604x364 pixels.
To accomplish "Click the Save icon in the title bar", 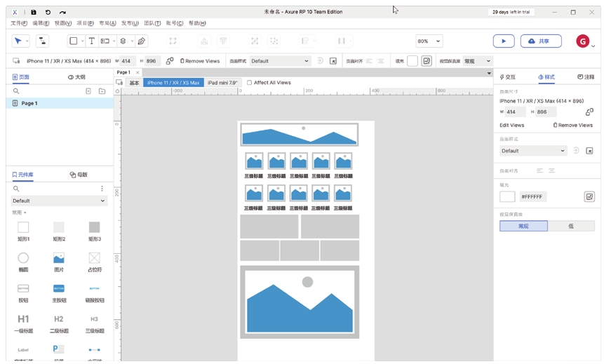I will pyautogui.click(x=33, y=12).
